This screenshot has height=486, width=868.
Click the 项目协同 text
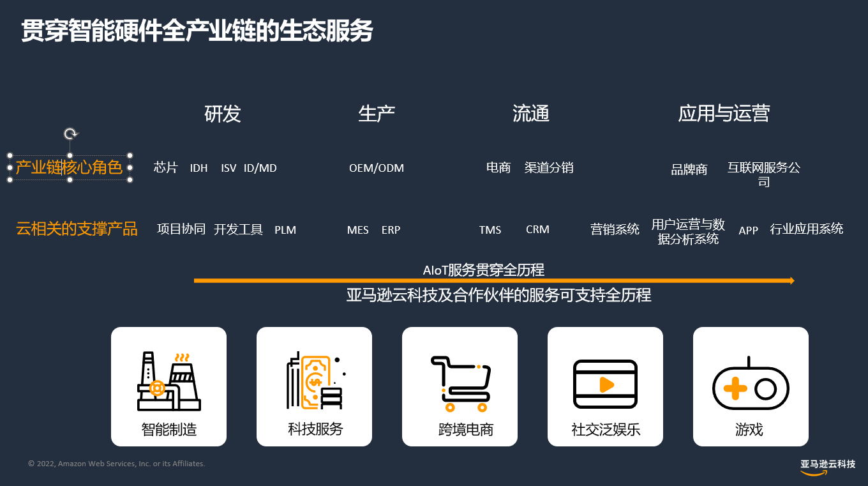[x=181, y=229]
